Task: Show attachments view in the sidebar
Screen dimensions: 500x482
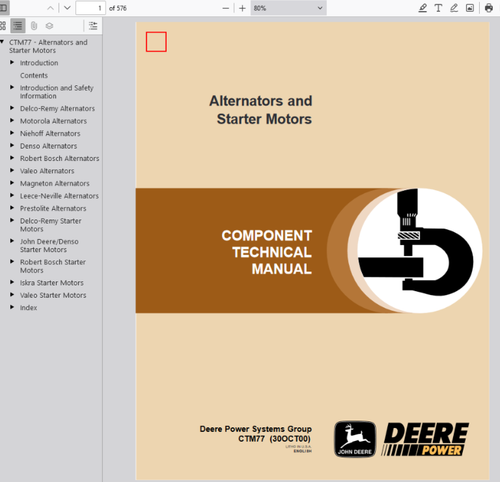Action: click(34, 26)
